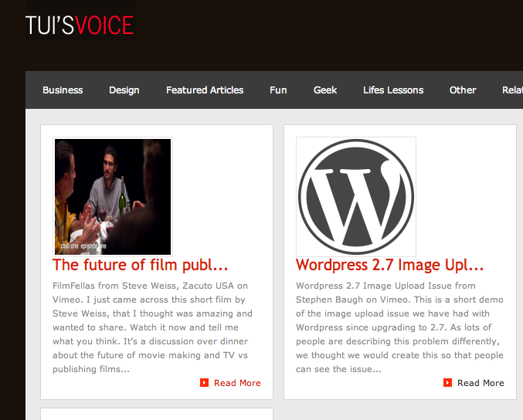Open 'The future of film publ...' article title
Viewport: 523px width, 420px height.
140,265
